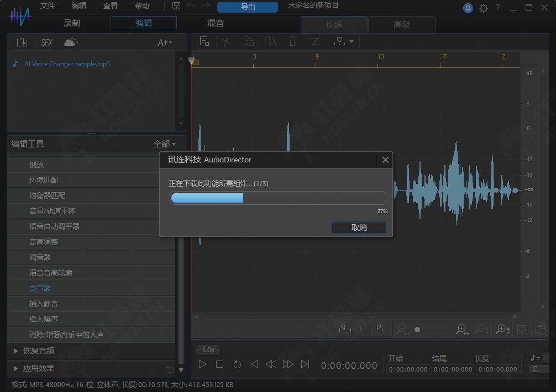Open the notifications bell icon
Viewport: 556px width, 392px height.
click(468, 8)
